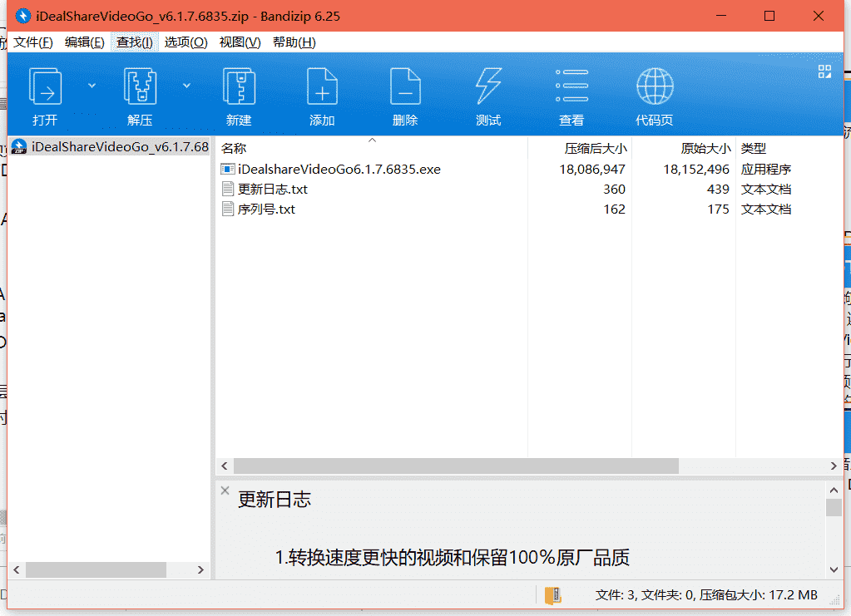
Task: Click the 添加 (Add files) toolbar icon
Action: (322, 86)
